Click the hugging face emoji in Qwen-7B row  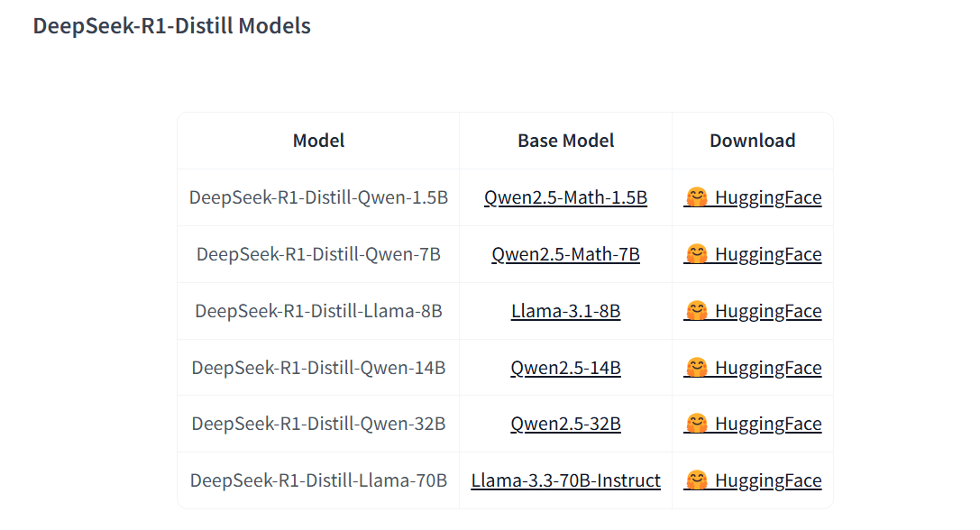pyautogui.click(x=695, y=253)
